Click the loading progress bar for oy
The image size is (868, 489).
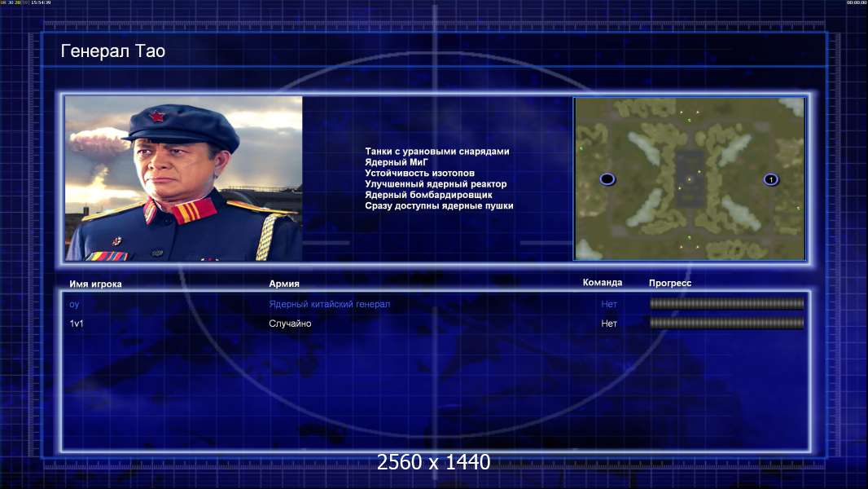click(x=726, y=303)
